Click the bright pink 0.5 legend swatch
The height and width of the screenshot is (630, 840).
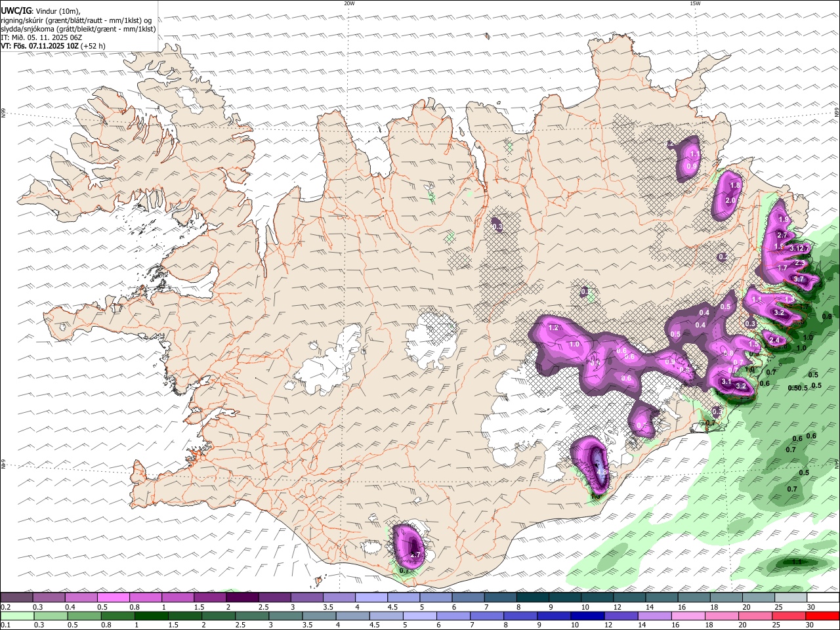[x=114, y=598]
